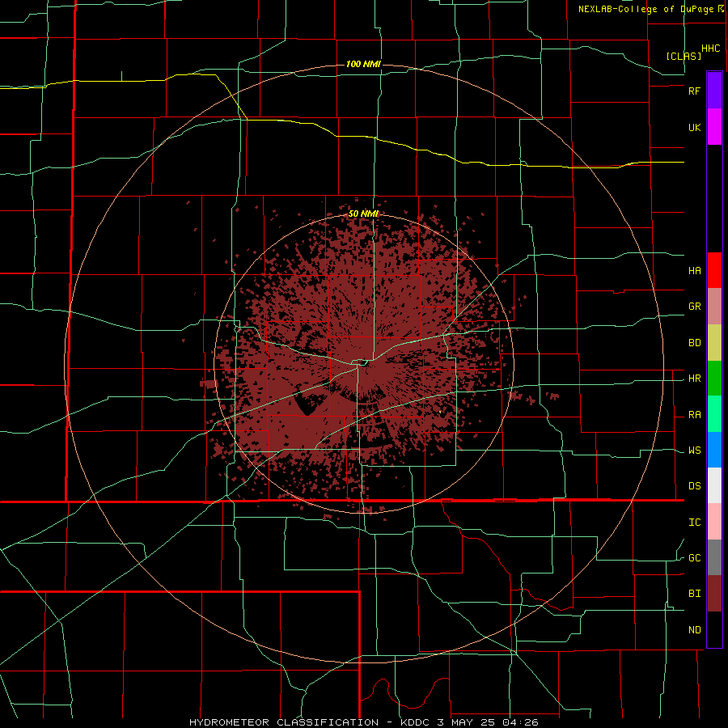Click the WS legend label
This screenshot has height=728, width=728.
(694, 451)
